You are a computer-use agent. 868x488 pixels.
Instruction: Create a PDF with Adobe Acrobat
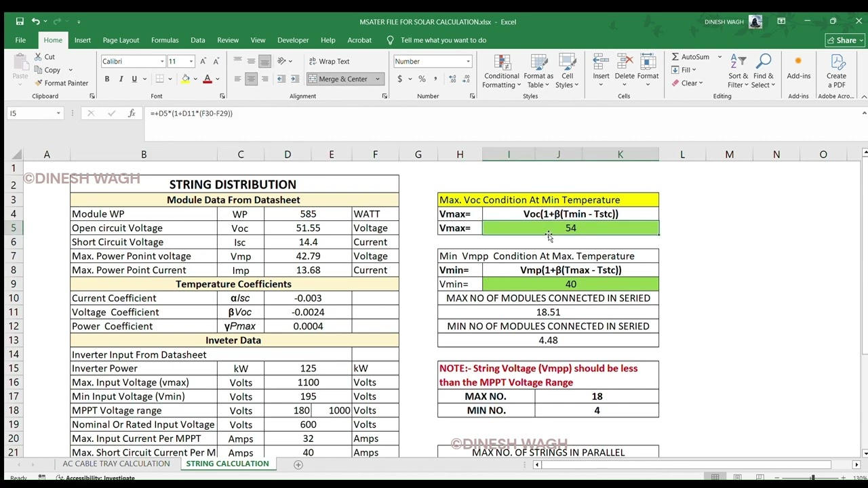point(836,71)
